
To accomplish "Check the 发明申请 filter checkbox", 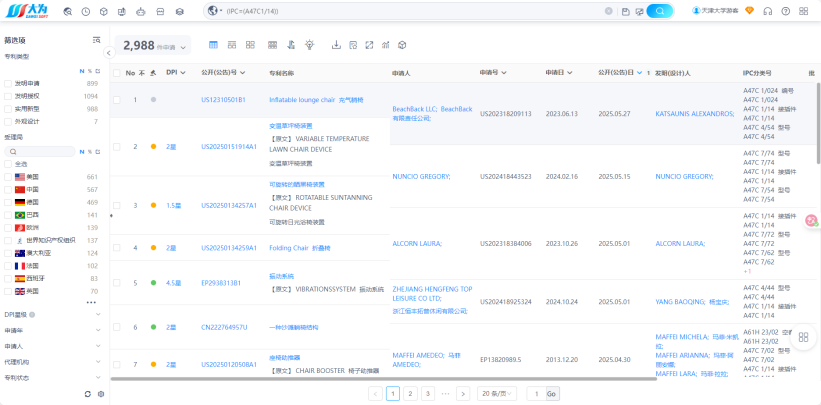I will pos(8,83).
